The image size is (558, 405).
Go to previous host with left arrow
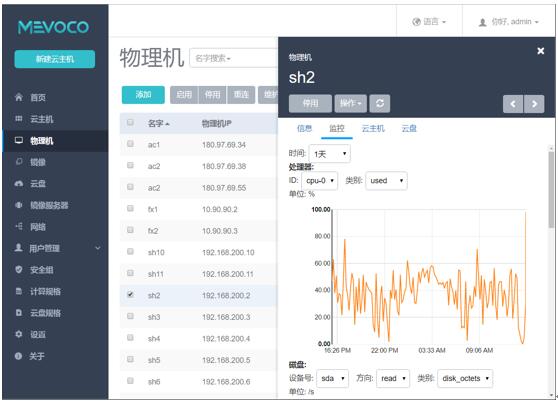point(513,104)
